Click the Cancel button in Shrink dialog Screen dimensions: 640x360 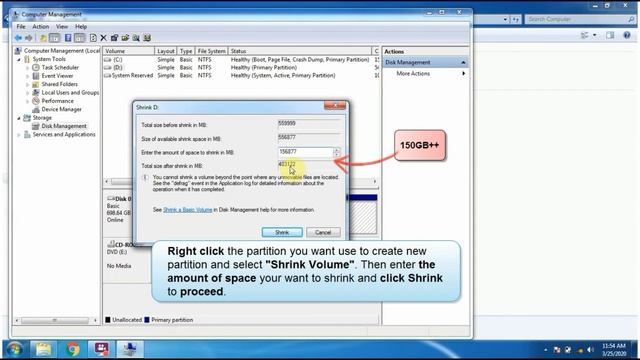point(323,232)
